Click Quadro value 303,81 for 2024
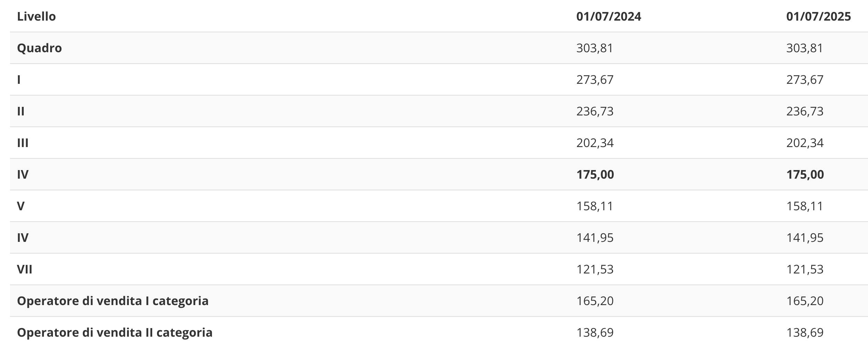The image size is (868, 347). [594, 48]
